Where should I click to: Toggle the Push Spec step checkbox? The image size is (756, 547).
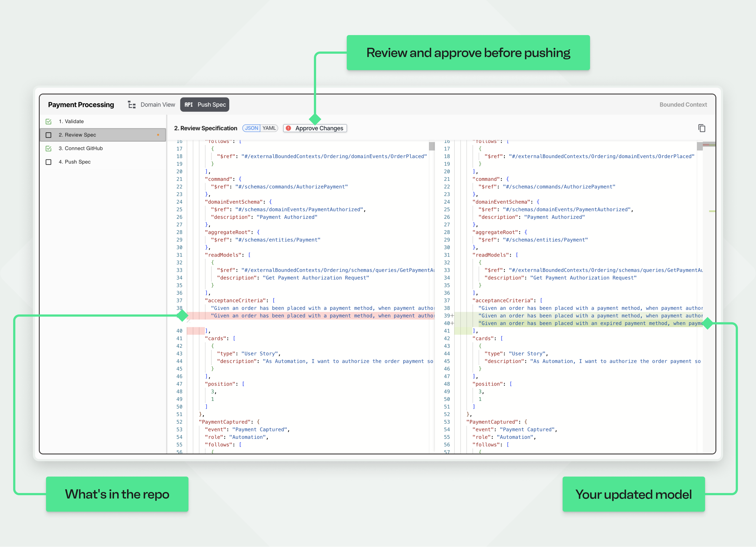coord(49,162)
